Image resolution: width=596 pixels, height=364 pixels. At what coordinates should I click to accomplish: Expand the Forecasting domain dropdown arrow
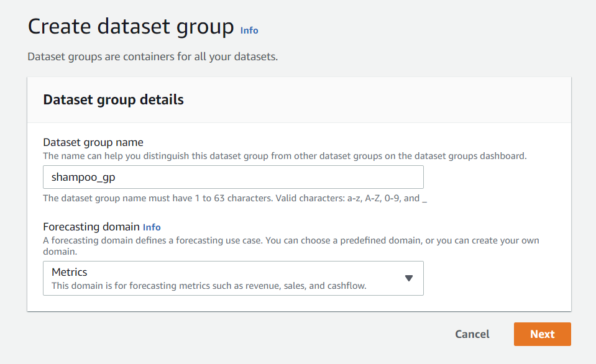[408, 278]
